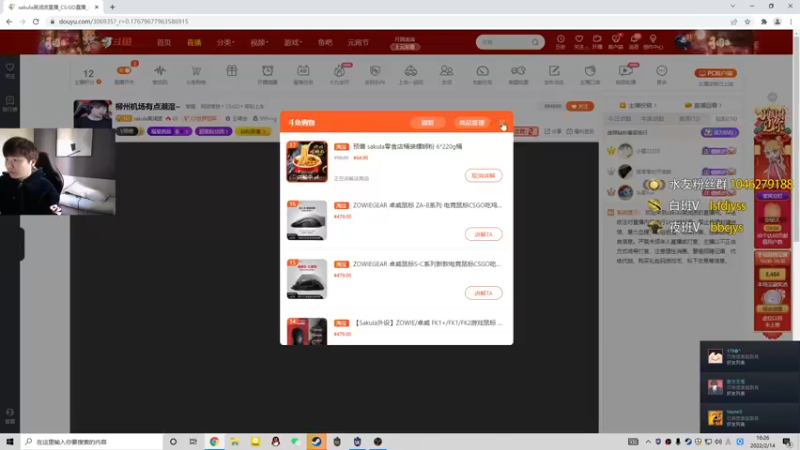Open the streamer password wallet icon

click(x=590, y=71)
